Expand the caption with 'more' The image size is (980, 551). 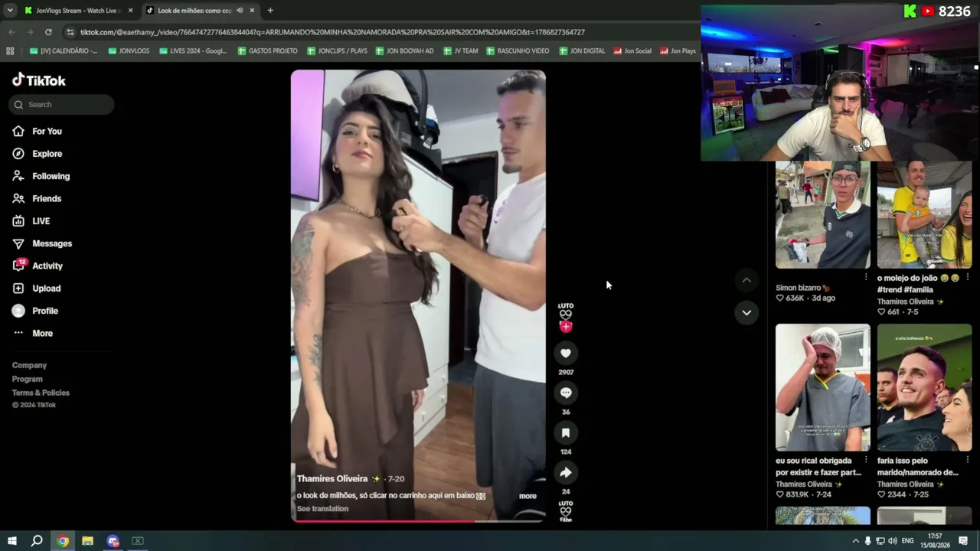[x=528, y=496]
